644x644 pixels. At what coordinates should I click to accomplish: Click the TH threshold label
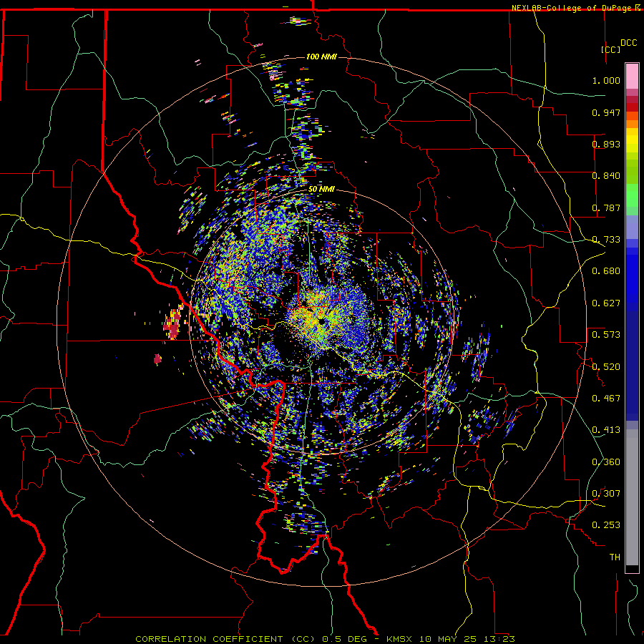(x=615, y=557)
